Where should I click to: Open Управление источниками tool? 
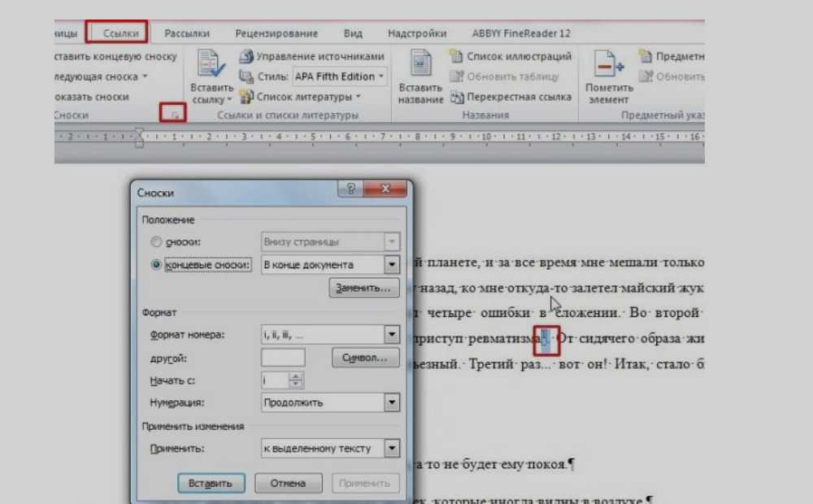tap(247, 57)
